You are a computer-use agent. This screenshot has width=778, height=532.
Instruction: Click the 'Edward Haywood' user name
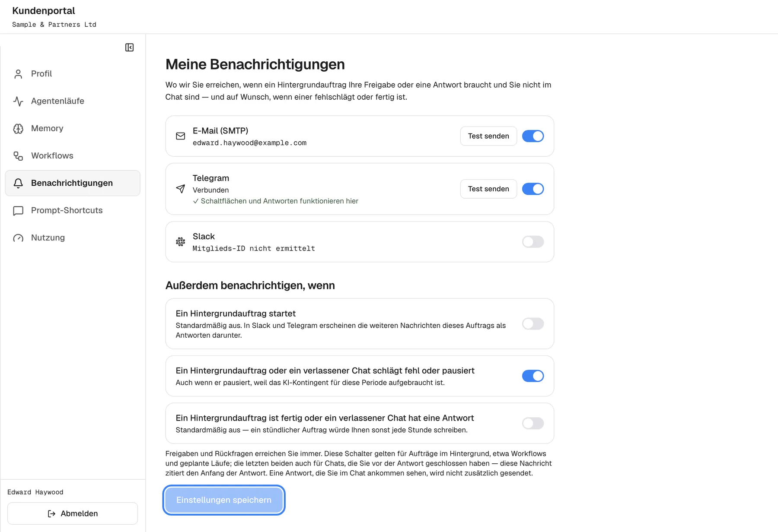(35, 492)
